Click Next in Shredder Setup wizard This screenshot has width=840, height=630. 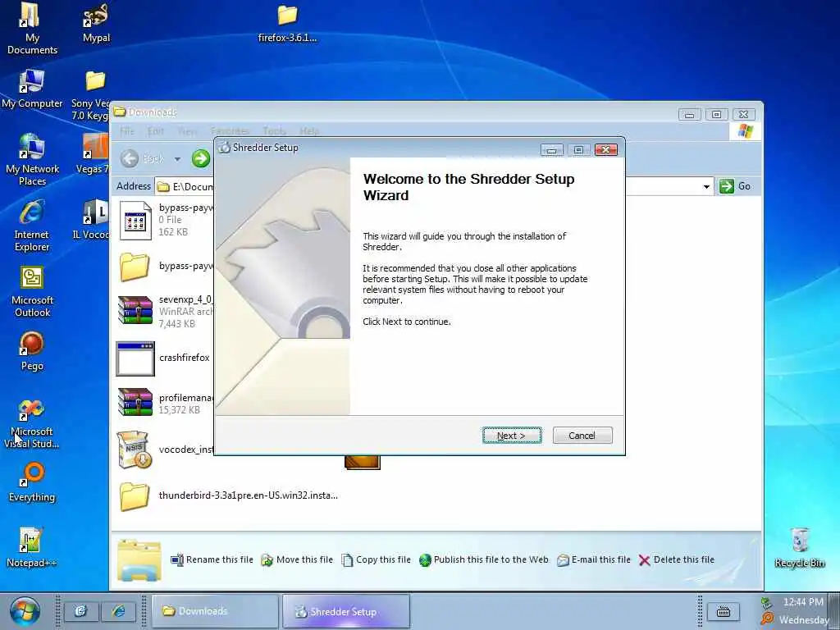tap(512, 436)
